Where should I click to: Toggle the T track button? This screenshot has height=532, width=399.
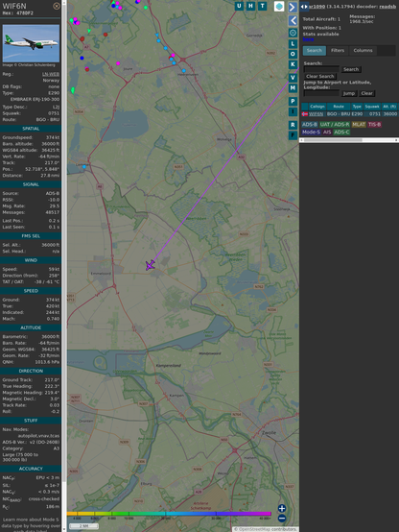click(x=263, y=6)
